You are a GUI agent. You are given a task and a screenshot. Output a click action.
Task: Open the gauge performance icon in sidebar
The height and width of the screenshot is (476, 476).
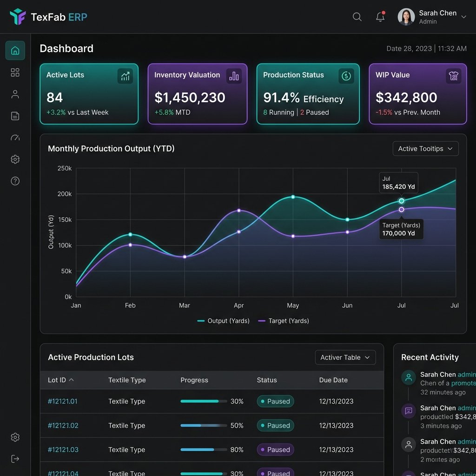coord(15,138)
